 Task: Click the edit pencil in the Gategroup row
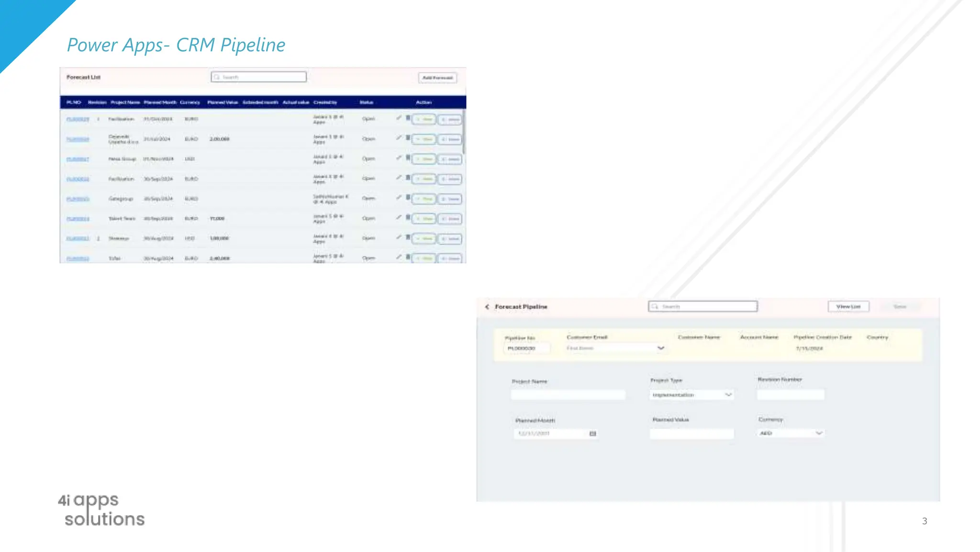(399, 197)
